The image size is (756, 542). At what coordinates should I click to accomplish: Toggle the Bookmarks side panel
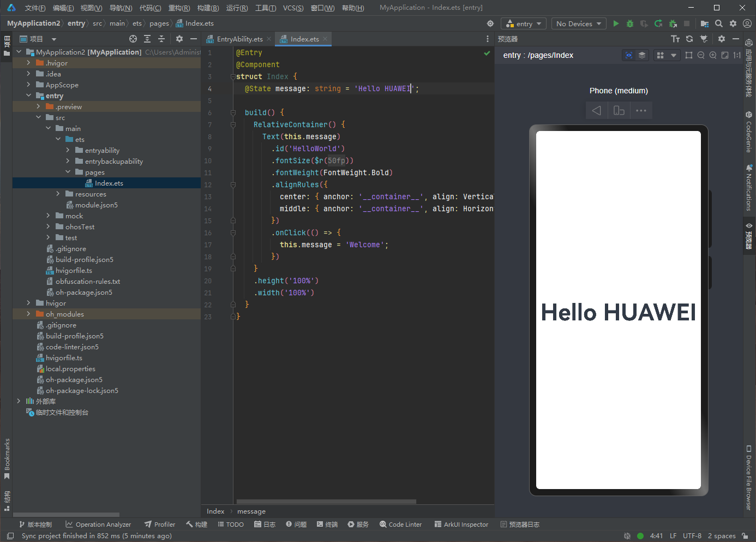pyautogui.click(x=7, y=458)
